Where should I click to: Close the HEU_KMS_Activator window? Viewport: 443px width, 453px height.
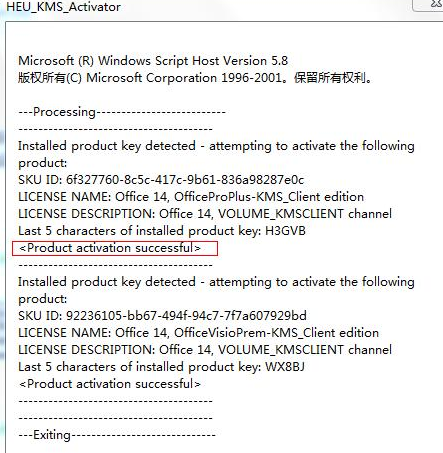click(429, 5)
